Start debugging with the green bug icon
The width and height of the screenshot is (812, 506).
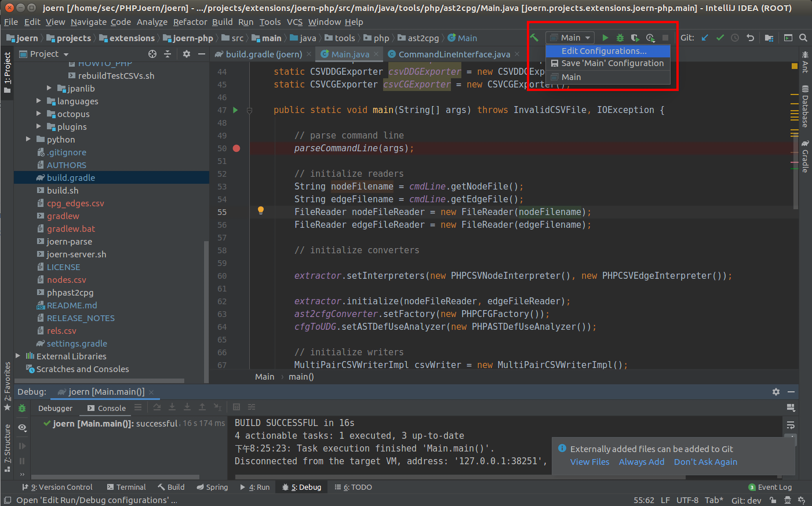click(620, 38)
